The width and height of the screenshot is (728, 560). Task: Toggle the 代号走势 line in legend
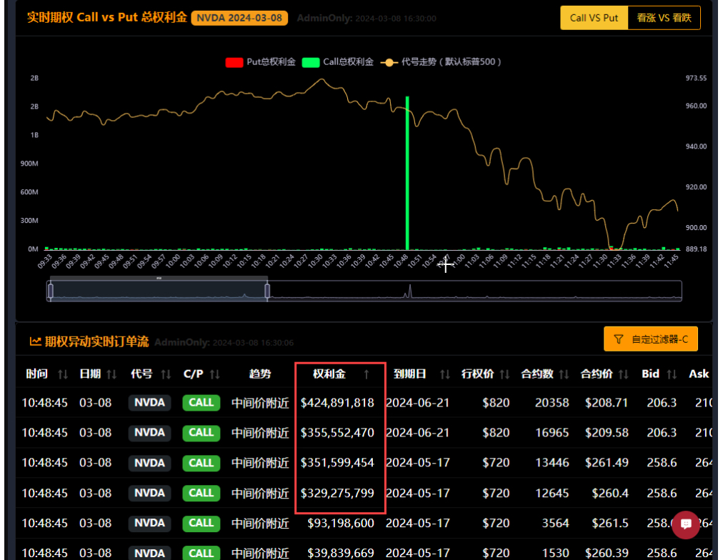tap(443, 62)
